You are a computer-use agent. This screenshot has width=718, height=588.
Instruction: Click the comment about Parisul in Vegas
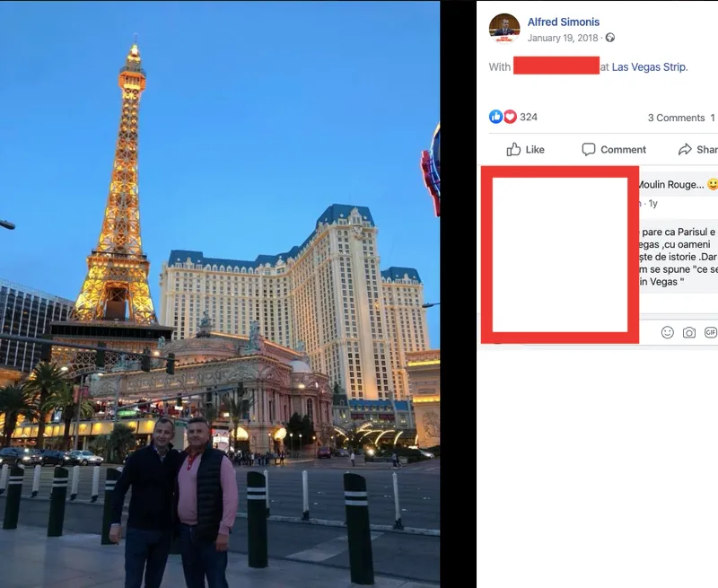(x=679, y=257)
